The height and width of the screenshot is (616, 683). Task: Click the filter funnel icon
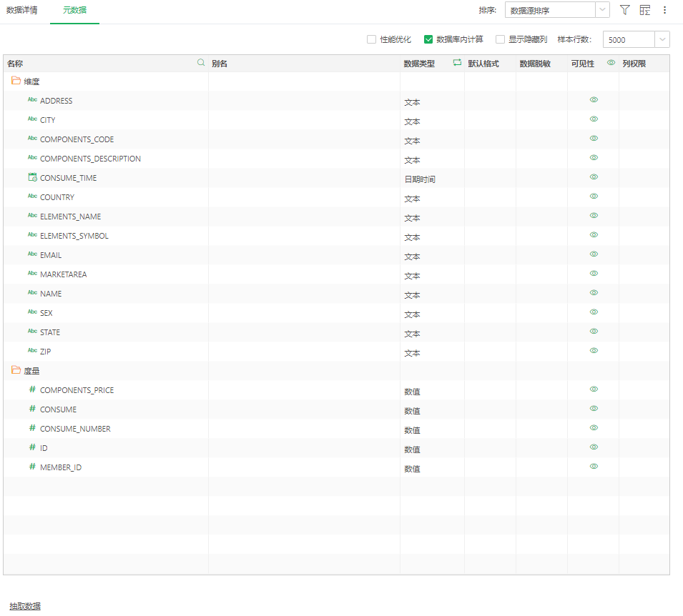[x=624, y=10]
